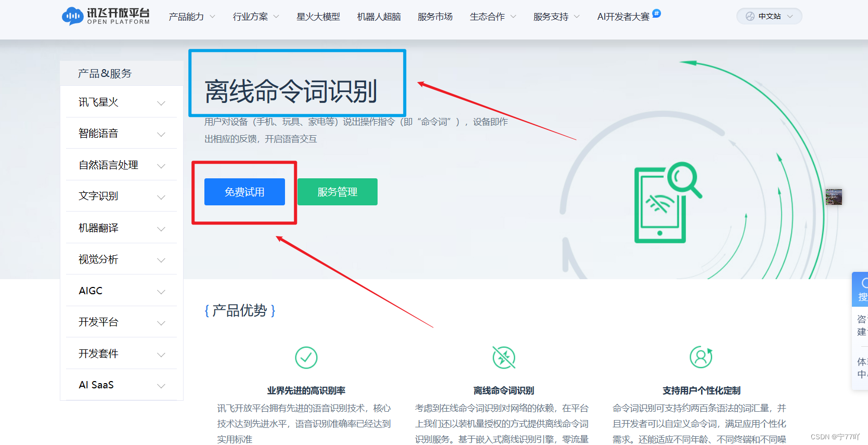Click the 业界先进的高识别率 heading
The image size is (868, 445).
[x=306, y=390]
